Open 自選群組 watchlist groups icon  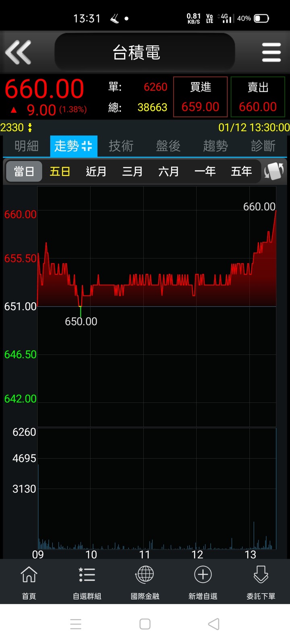tap(87, 574)
